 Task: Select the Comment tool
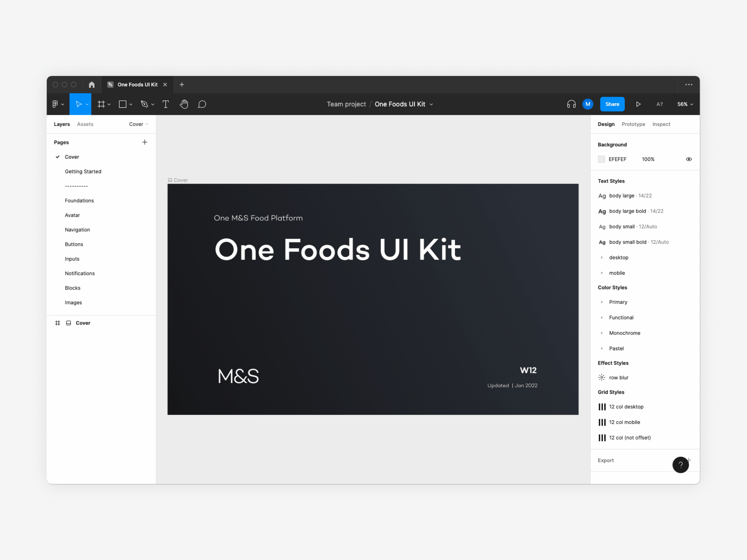click(202, 104)
